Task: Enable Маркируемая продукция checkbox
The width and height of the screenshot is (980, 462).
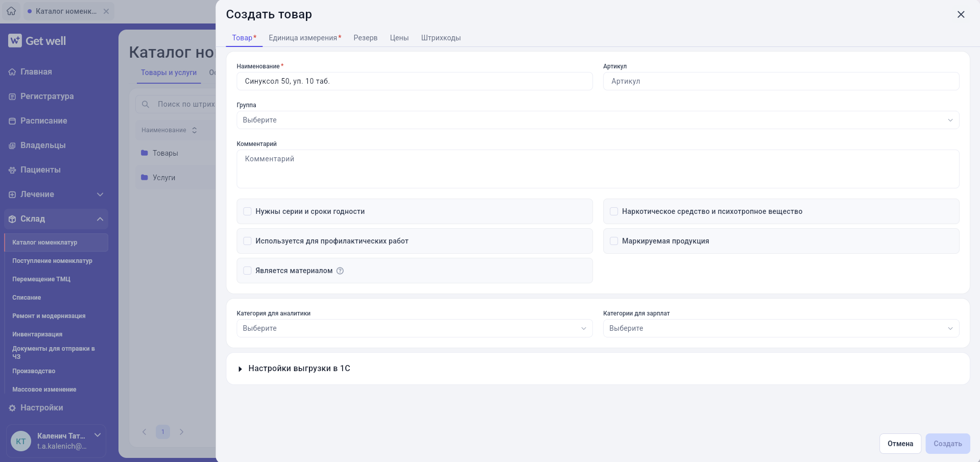Action: 614,241
